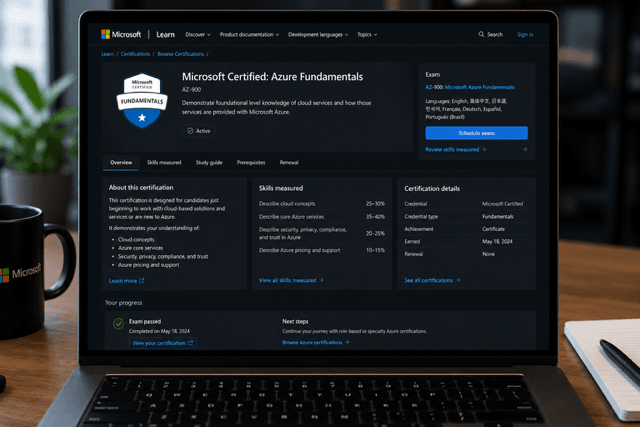The width and height of the screenshot is (640, 427).
Task: Click arrow icon after Browse Azure certifications
Action: click(347, 342)
